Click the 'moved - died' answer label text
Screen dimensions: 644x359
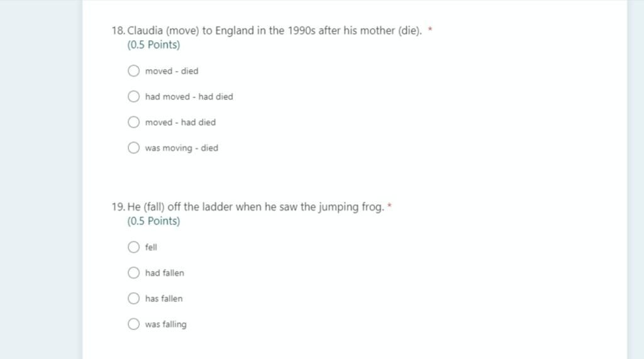pos(172,71)
